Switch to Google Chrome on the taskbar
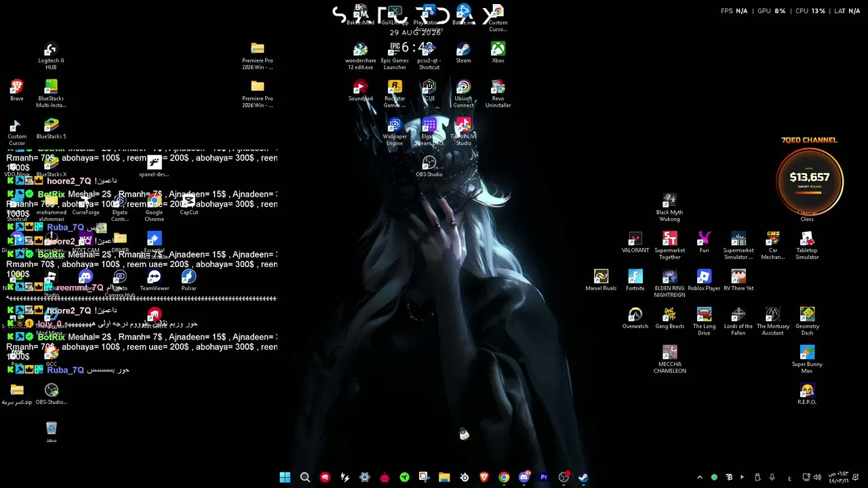 (x=504, y=477)
